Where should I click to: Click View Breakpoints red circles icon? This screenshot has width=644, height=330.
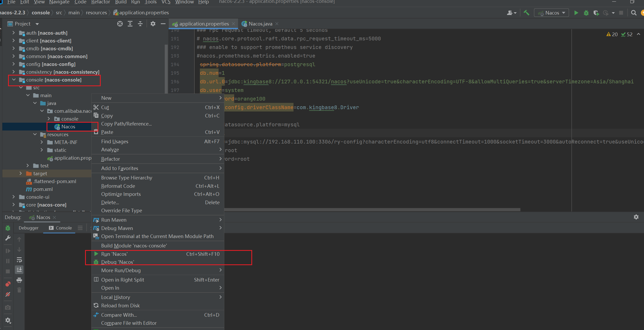coord(8,284)
